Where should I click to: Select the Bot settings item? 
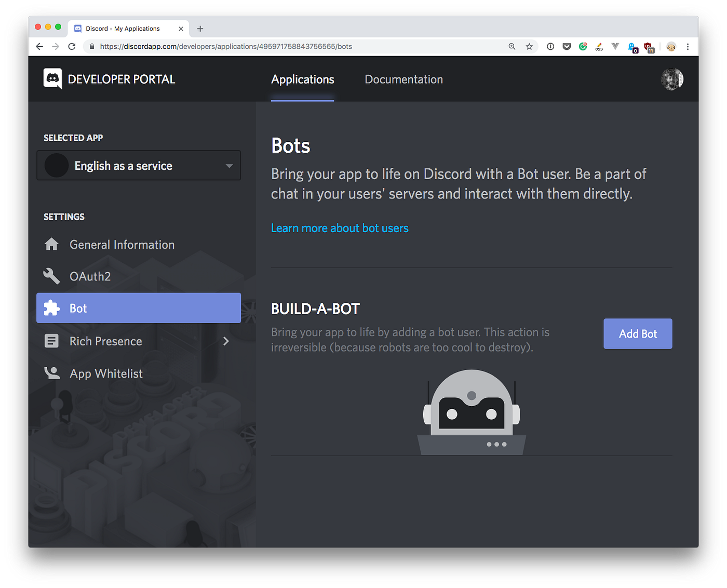pos(139,308)
